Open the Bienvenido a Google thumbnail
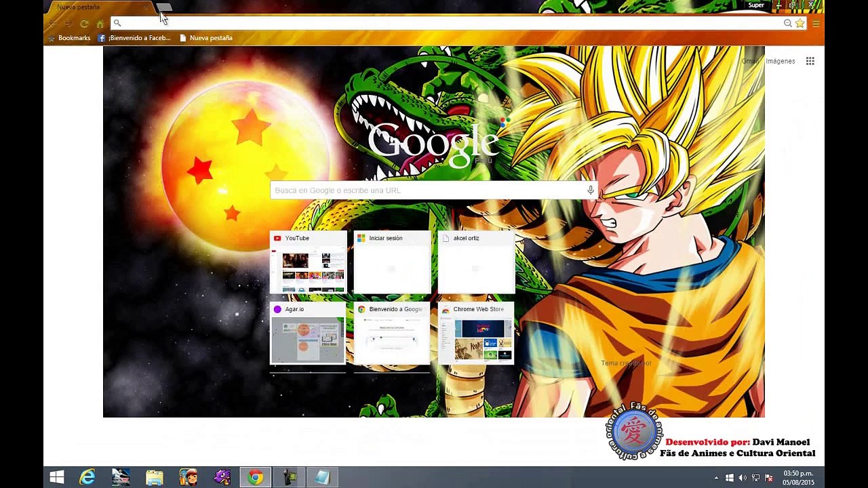 [x=392, y=333]
